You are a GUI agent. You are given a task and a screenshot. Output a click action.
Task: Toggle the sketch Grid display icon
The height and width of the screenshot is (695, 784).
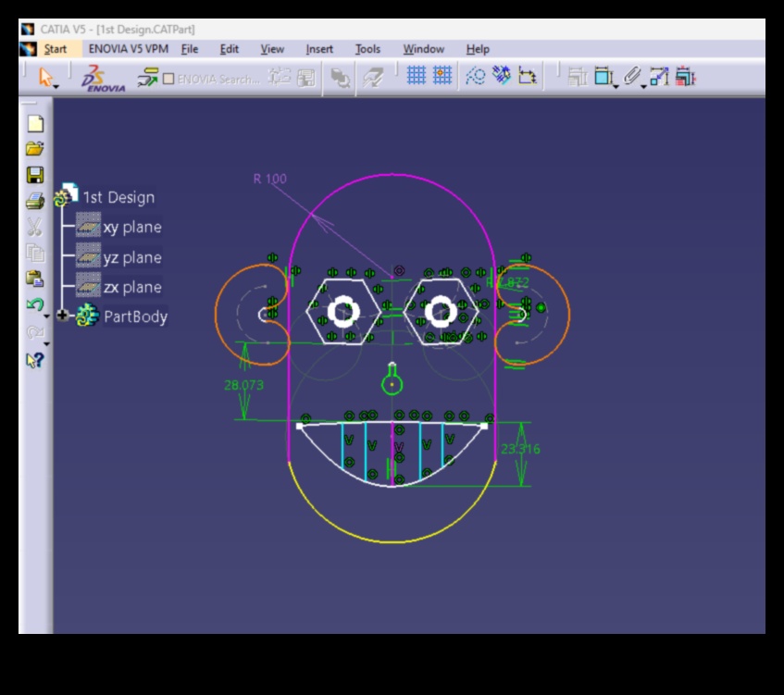(417, 77)
